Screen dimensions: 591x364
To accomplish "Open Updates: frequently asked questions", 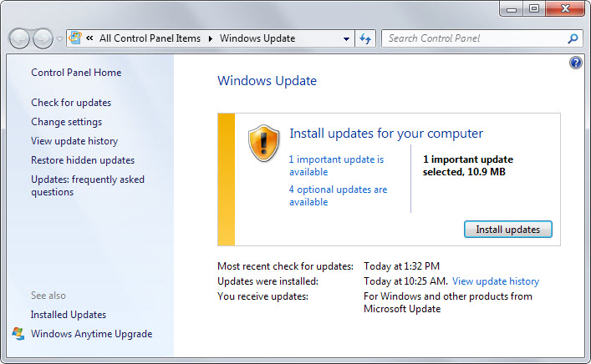I will [x=88, y=185].
